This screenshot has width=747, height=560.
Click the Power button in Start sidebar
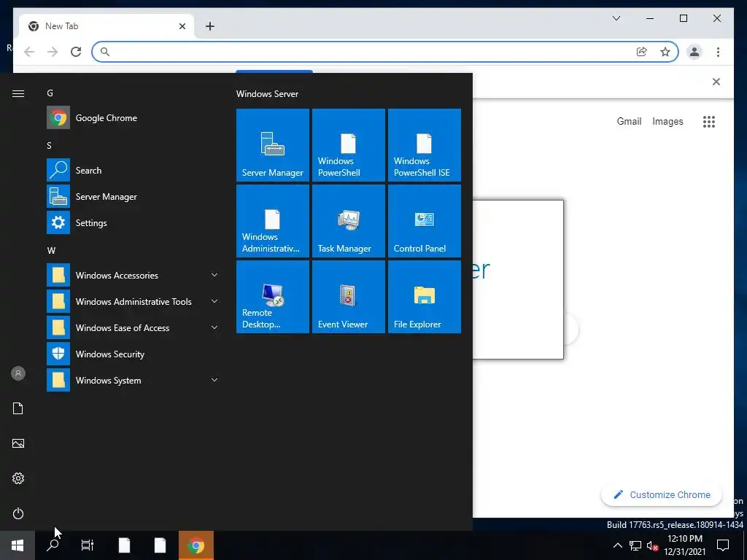(18, 513)
